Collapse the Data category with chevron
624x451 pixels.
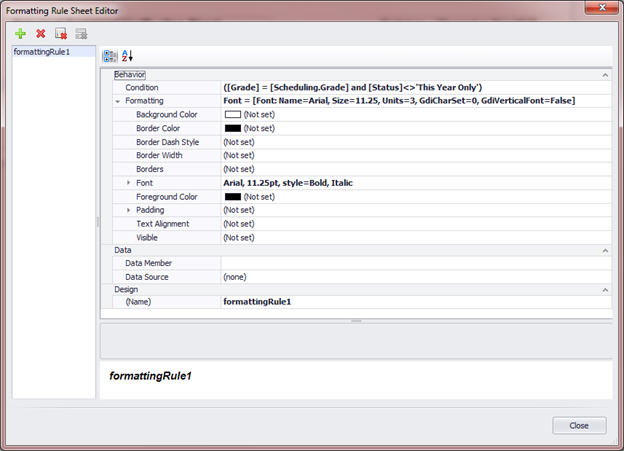[x=604, y=250]
